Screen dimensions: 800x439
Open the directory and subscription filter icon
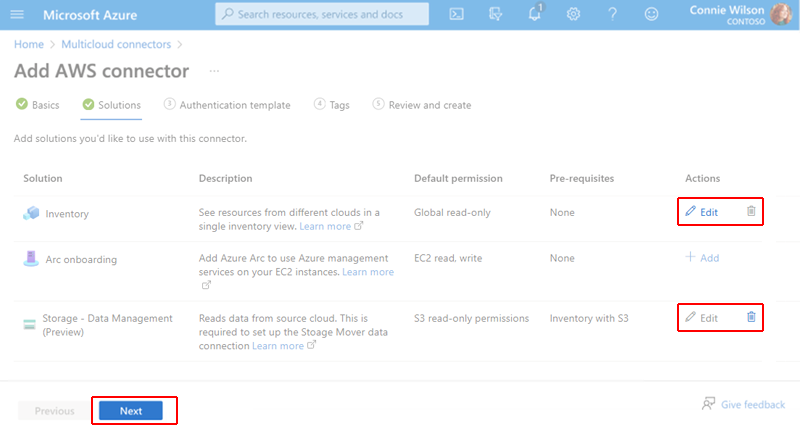tap(495, 14)
